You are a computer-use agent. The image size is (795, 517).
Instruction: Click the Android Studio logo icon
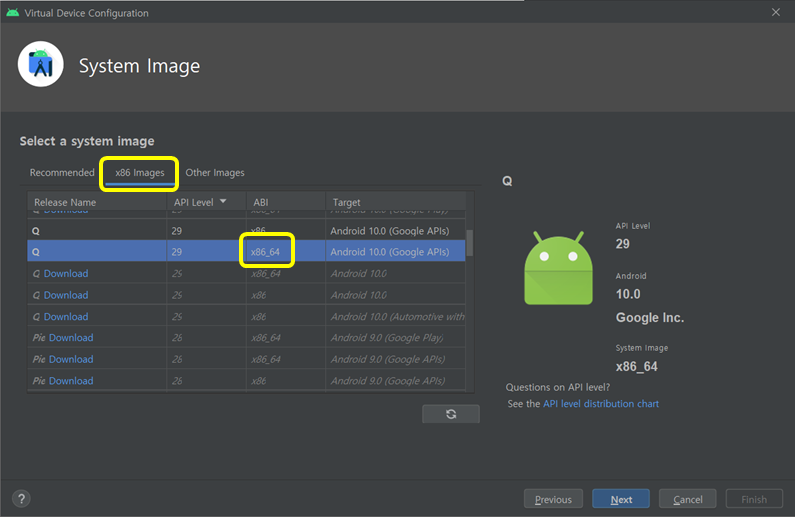[x=41, y=64]
